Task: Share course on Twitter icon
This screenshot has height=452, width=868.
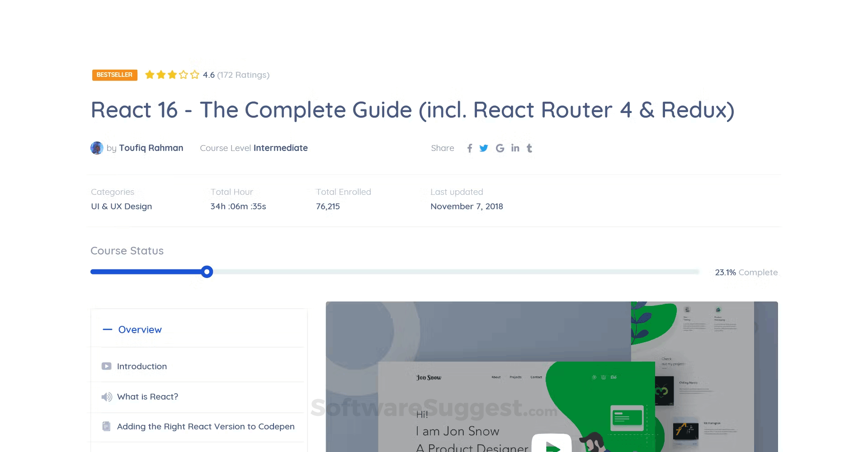Action: tap(484, 148)
